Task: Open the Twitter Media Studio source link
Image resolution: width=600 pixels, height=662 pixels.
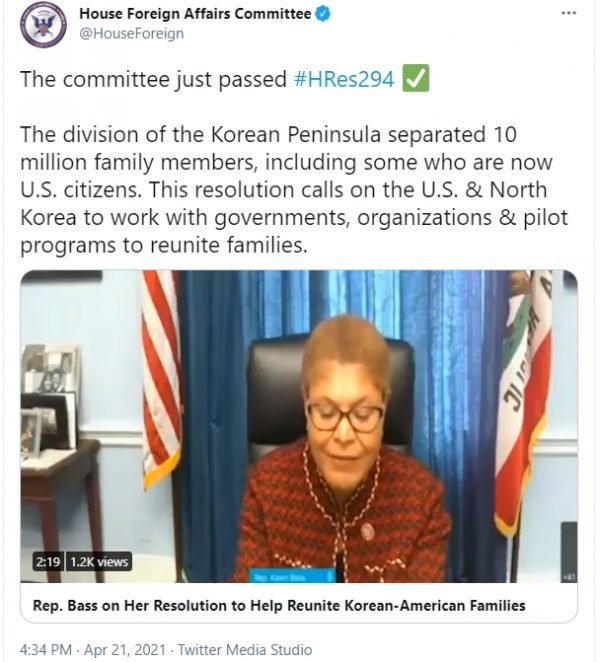Action: coord(251,647)
